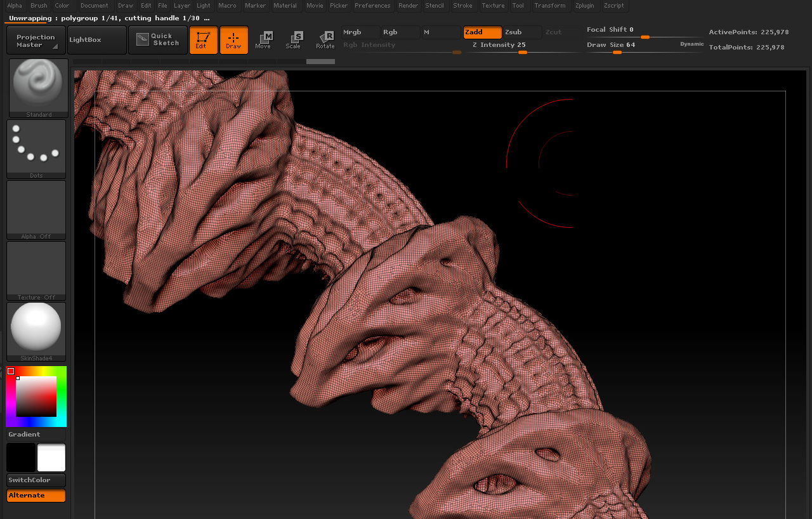Select the Move transform tool
This screenshot has width=812, height=519.
(x=263, y=40)
